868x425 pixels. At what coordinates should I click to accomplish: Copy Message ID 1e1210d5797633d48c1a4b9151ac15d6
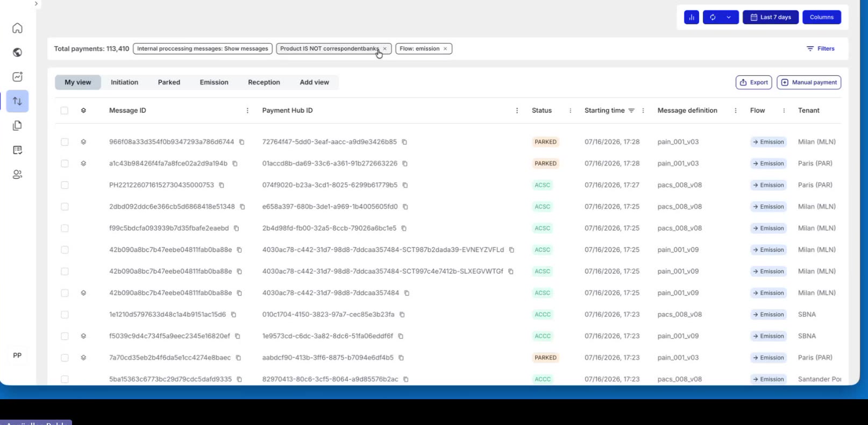(233, 315)
